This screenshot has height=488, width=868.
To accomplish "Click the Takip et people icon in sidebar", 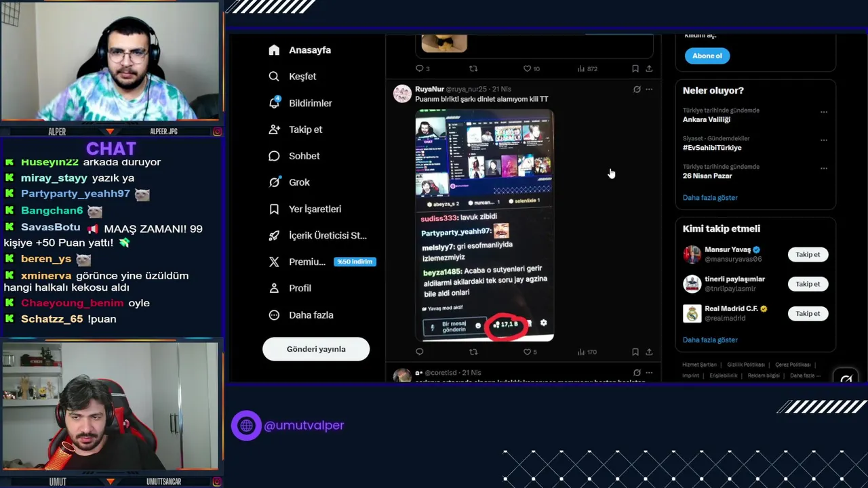I will click(x=274, y=129).
